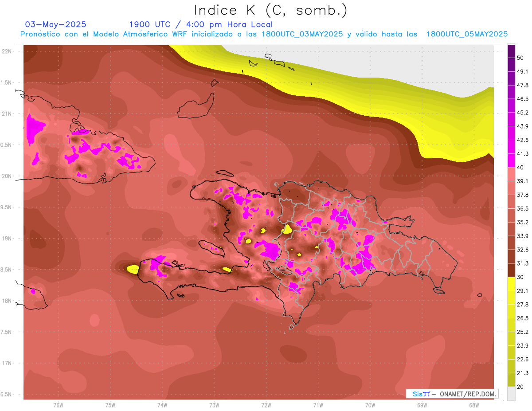
Task: Click the '33.9' color scale value
Action: pos(523,236)
